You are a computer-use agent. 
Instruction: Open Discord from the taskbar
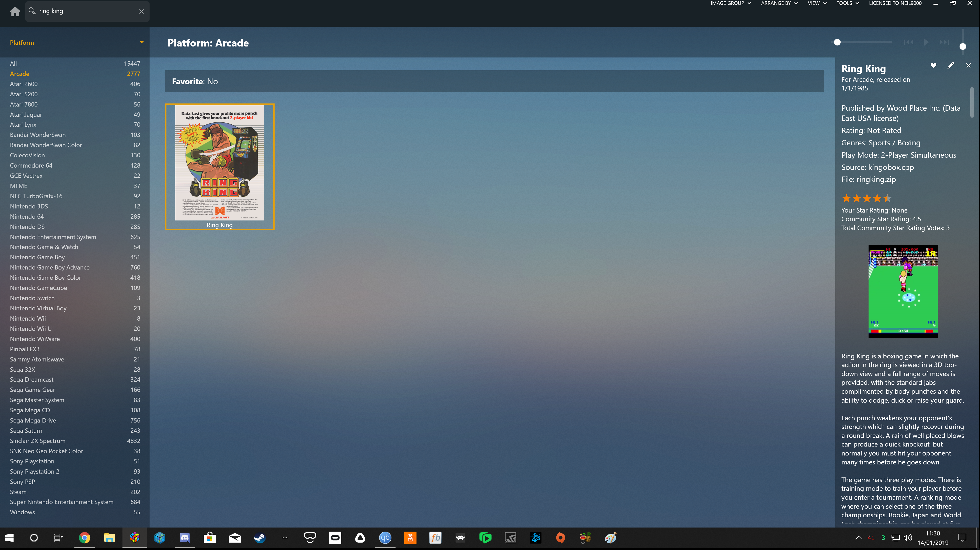point(185,538)
